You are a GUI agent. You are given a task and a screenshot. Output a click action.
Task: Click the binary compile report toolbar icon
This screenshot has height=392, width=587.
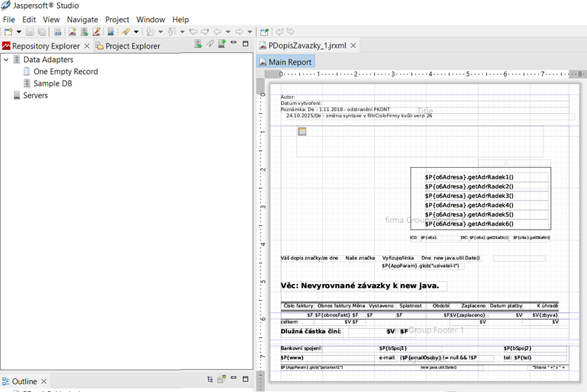pyautogui.click(x=58, y=32)
